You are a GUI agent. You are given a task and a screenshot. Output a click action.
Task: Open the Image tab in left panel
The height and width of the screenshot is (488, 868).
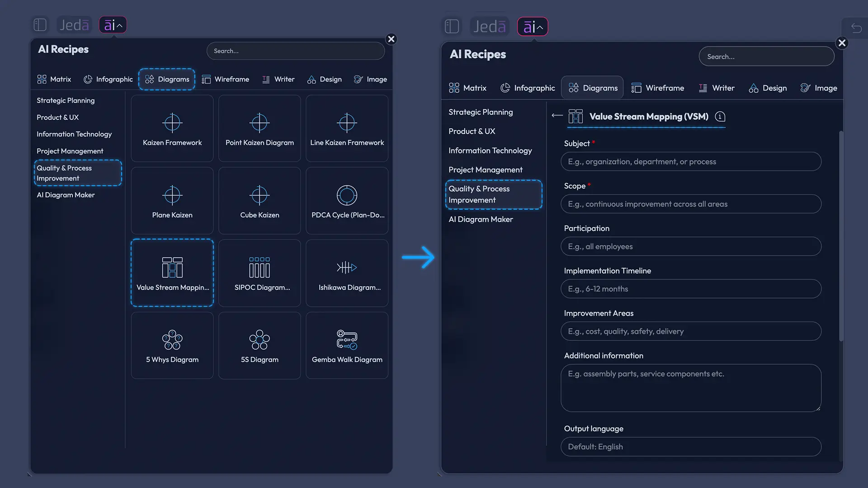tap(371, 80)
